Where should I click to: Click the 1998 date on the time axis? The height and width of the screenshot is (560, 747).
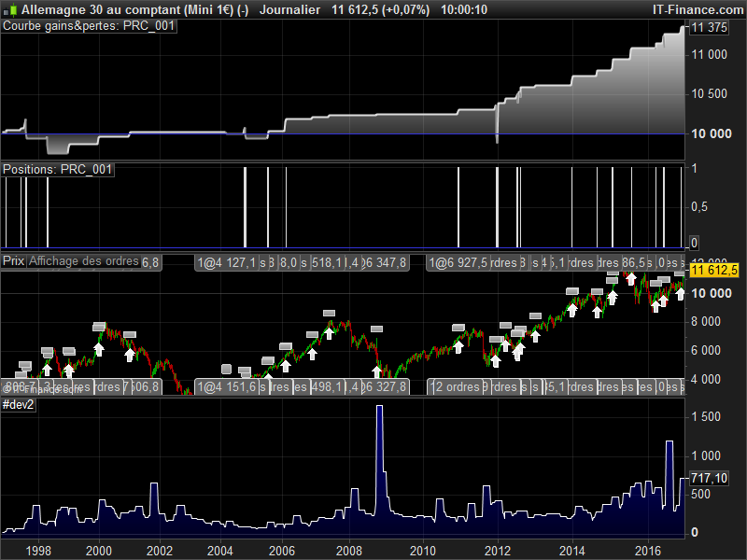38,551
